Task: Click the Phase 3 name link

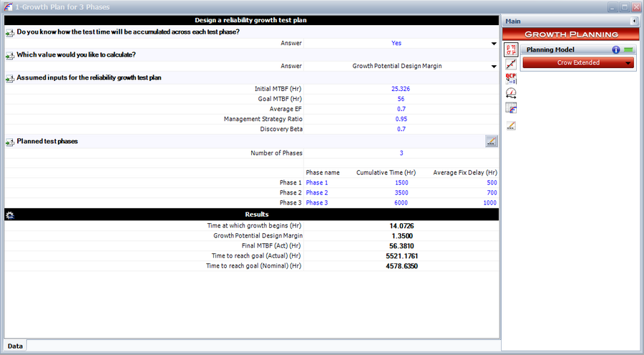Action: pos(316,203)
